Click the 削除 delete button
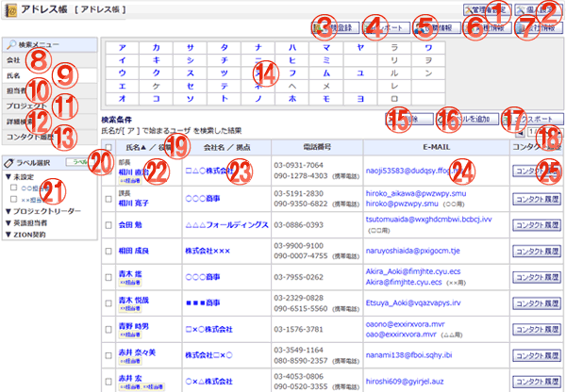The width and height of the screenshot is (566, 392). 409,119
